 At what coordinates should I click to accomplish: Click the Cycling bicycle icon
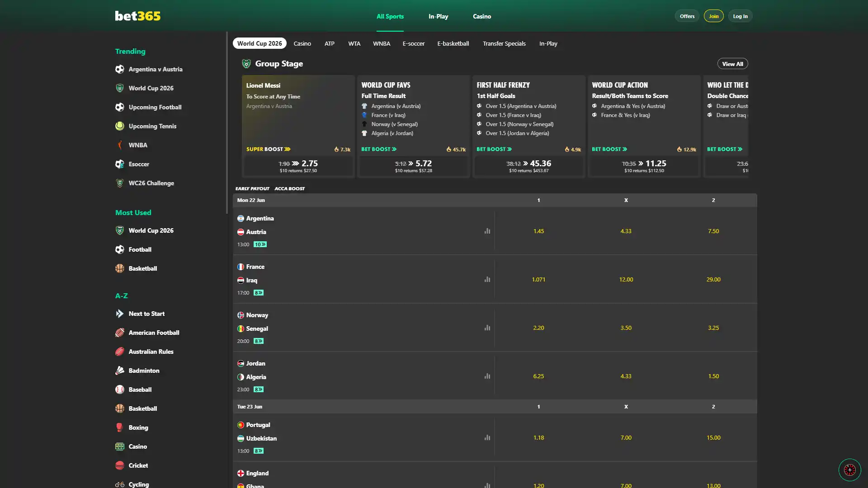click(x=119, y=484)
